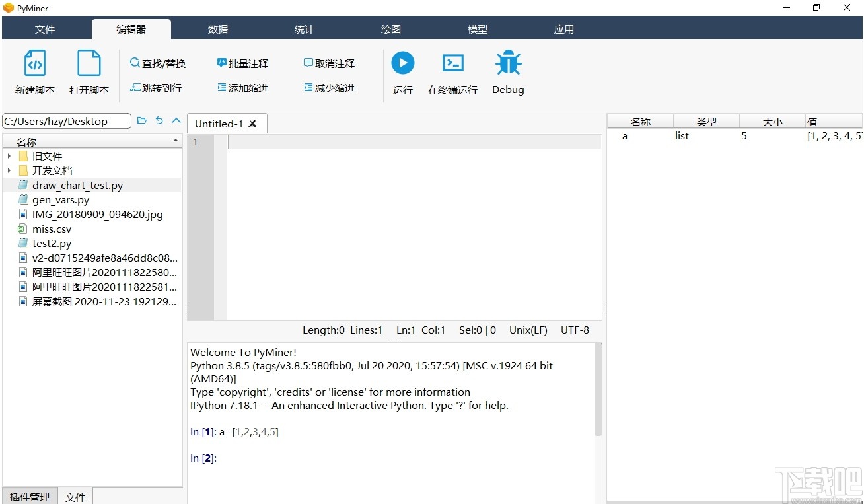Collapse the panel using the up chevron near path
The width and height of the screenshot is (864, 504).
pyautogui.click(x=175, y=120)
